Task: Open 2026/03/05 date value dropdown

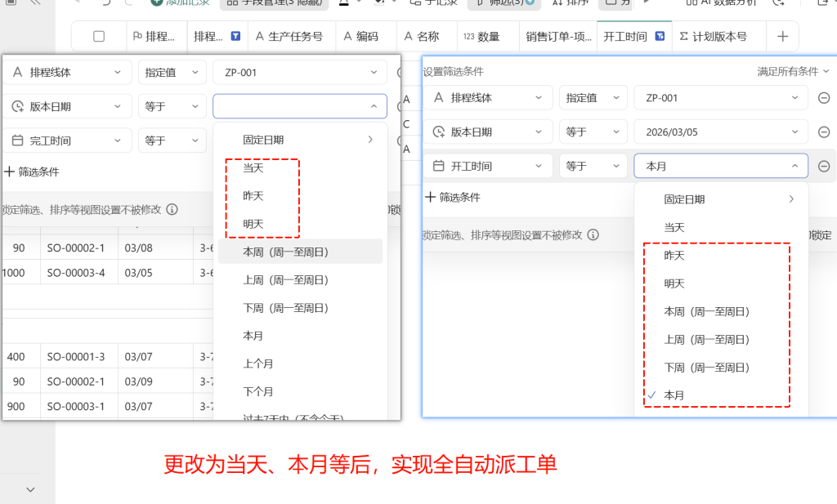Action: (x=721, y=132)
